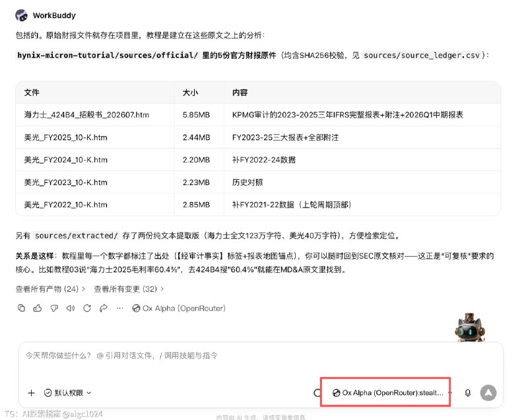Click the sources/source_ledger.csv code text
This screenshot has height=420, width=528.
(x=422, y=55)
